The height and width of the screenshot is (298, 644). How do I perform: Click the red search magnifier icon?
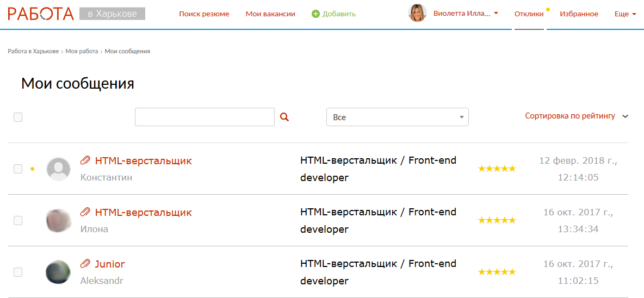click(284, 117)
